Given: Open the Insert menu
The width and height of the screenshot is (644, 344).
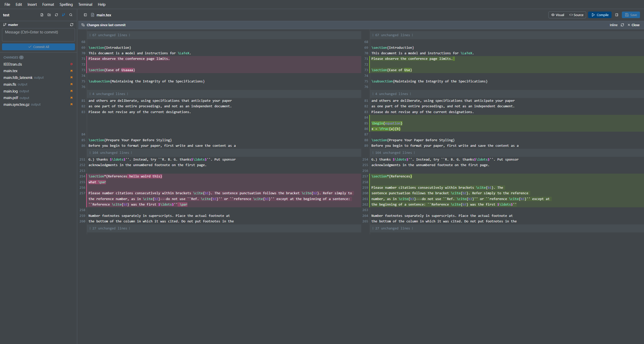Looking at the screenshot, I should [32, 4].
